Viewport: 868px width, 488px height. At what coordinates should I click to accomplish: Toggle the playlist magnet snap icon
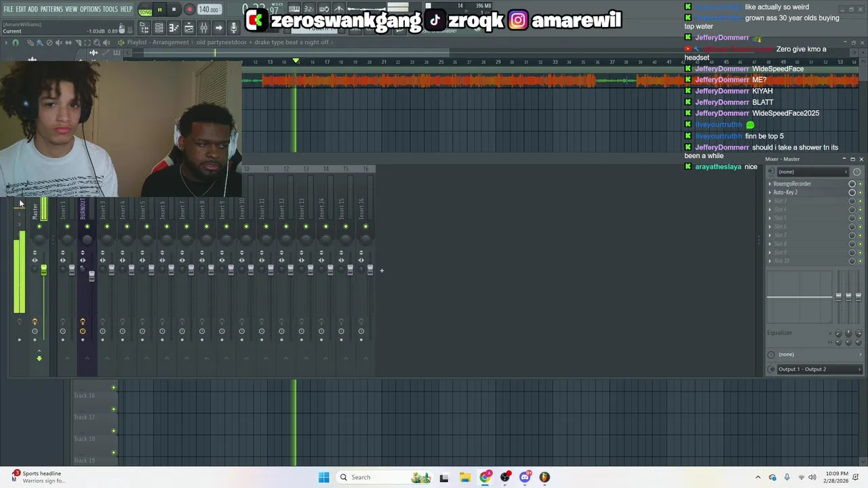[x=16, y=43]
